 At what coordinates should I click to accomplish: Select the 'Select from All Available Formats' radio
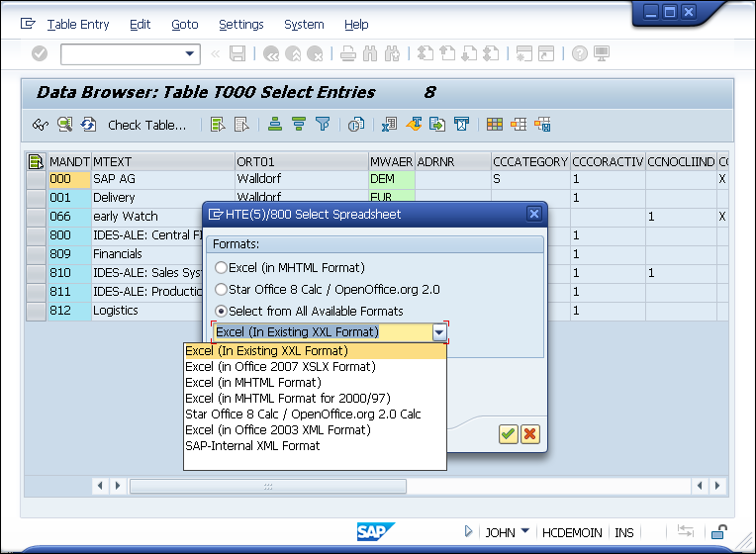pyautogui.click(x=222, y=311)
